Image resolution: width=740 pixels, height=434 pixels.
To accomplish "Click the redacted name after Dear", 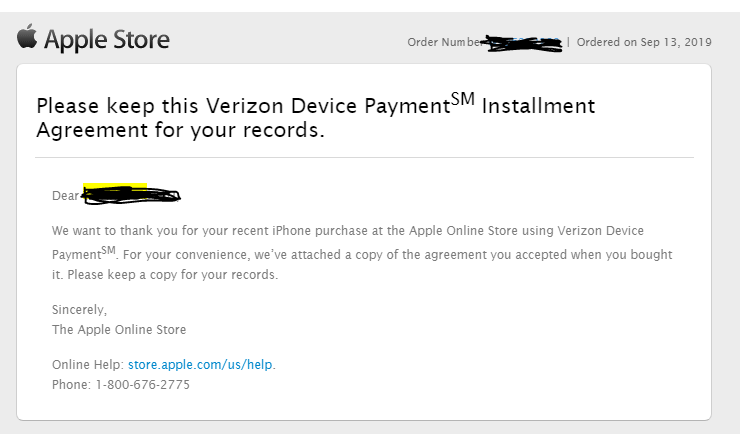I will [131, 195].
